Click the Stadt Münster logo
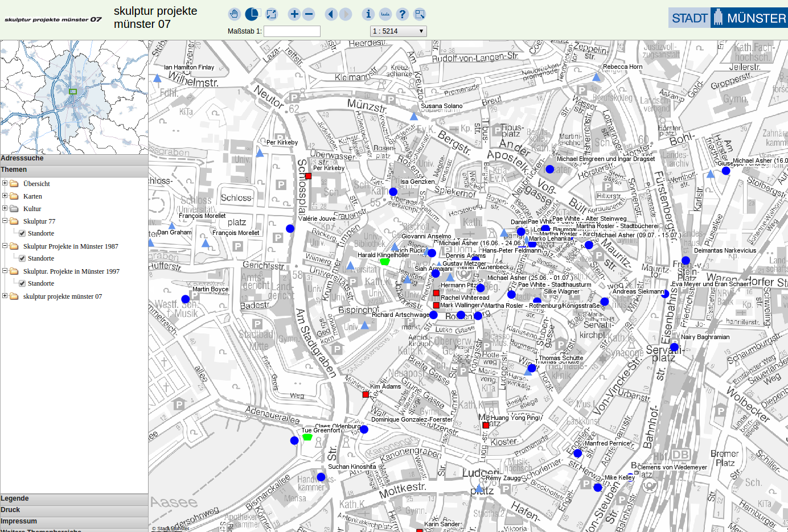The width and height of the screenshot is (788, 532). tap(728, 18)
